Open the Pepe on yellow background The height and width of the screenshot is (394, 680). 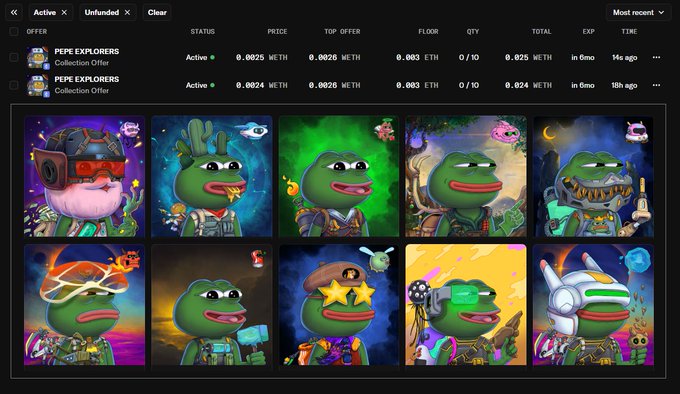coord(466,305)
